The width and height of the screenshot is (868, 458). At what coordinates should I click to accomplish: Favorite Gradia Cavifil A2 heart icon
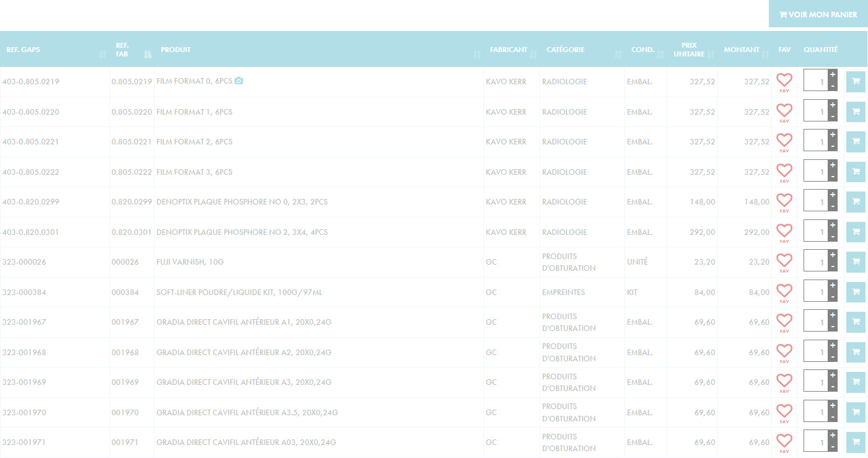(x=784, y=351)
